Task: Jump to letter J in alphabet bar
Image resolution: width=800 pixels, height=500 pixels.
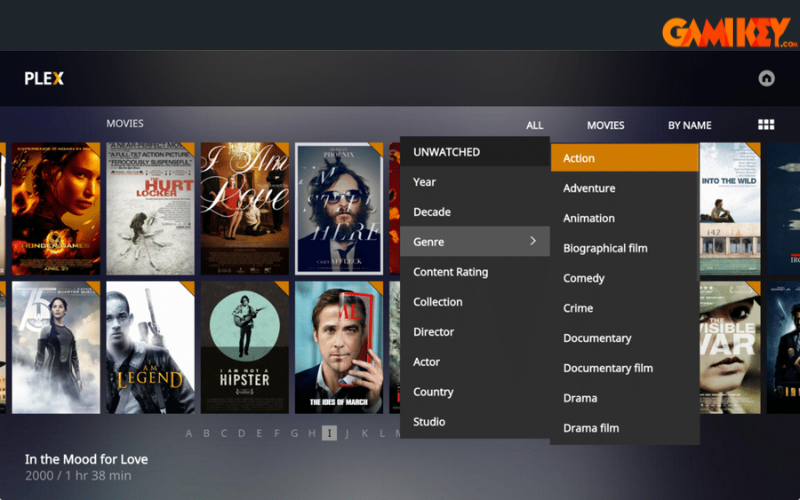Action: click(347, 433)
